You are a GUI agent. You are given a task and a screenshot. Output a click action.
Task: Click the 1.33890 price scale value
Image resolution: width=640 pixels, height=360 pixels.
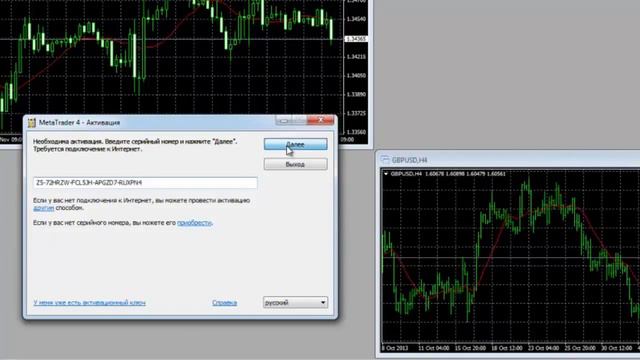click(356, 94)
